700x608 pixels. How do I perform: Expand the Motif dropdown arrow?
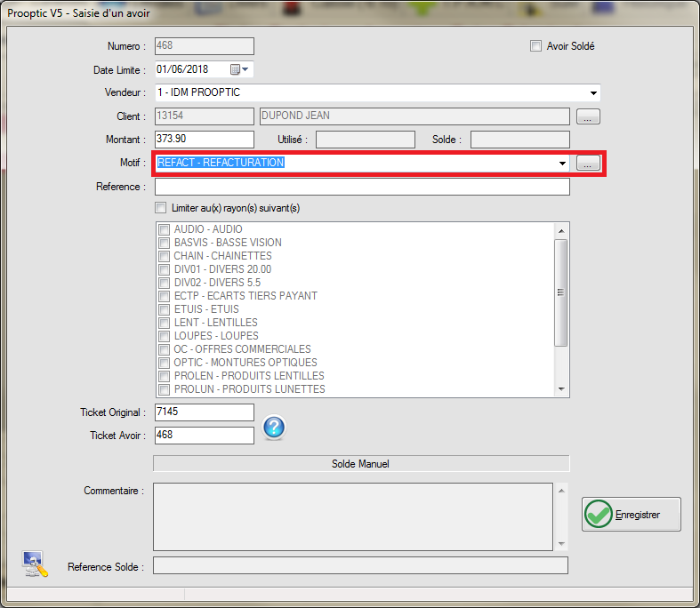coord(562,163)
